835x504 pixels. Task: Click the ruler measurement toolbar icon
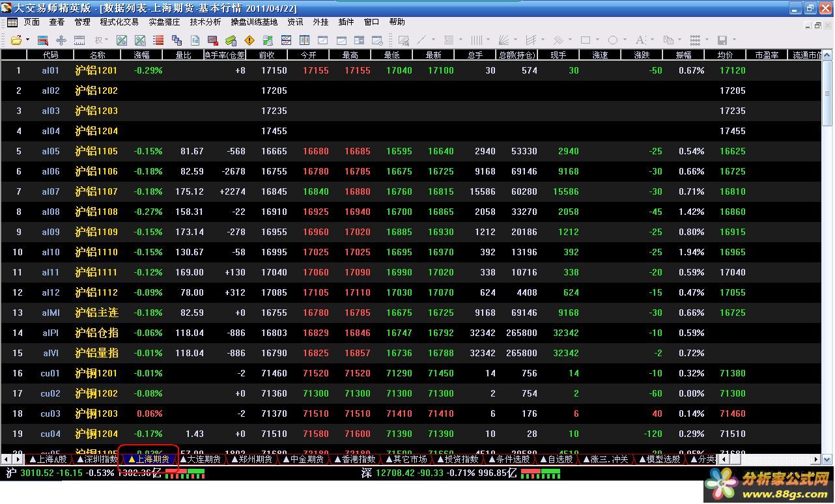pos(79,40)
